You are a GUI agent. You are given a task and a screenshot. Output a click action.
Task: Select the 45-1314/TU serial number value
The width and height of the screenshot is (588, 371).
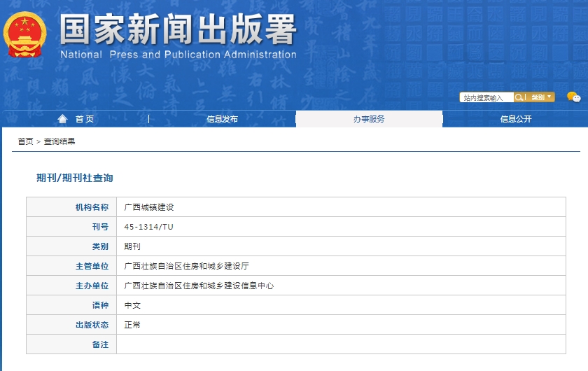(x=148, y=227)
